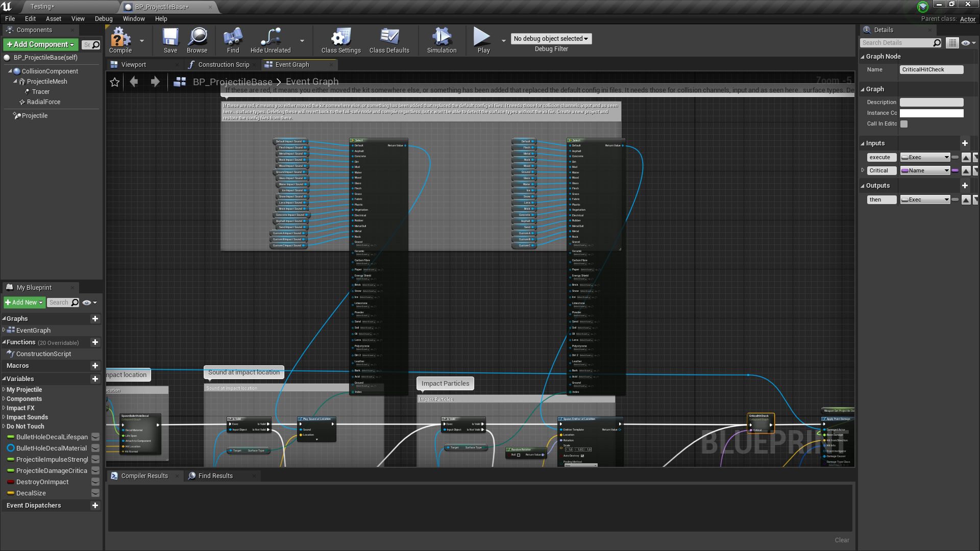
Task: Click the Search Details input field
Action: [x=897, y=43]
